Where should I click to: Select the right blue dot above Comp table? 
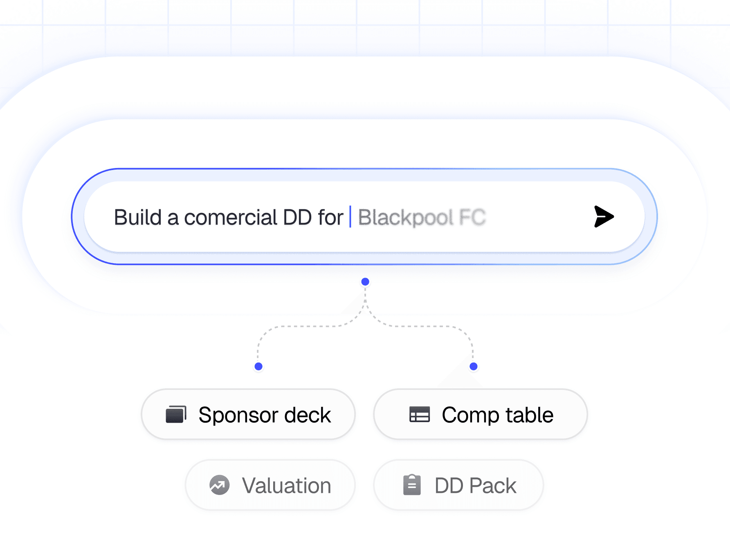474,367
